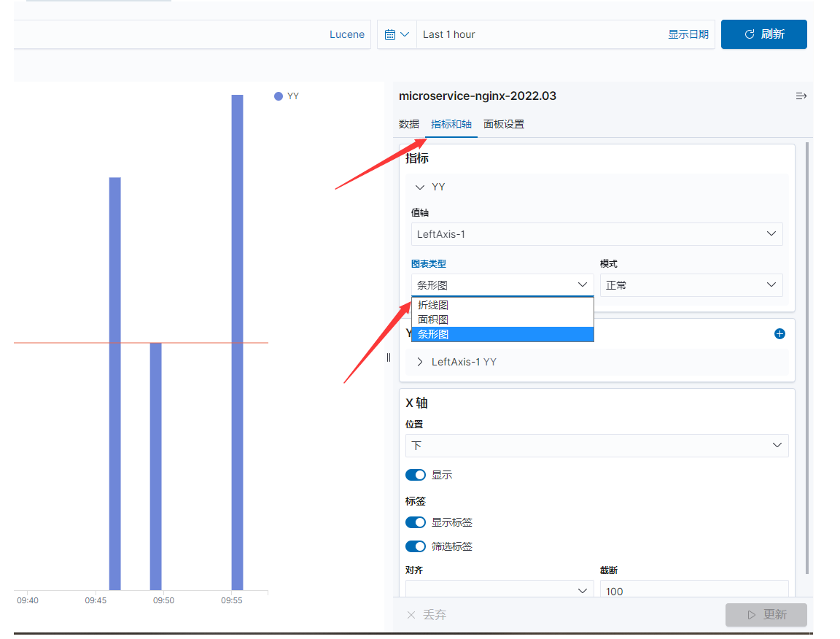Select 折线图 from chart type list

(x=502, y=305)
